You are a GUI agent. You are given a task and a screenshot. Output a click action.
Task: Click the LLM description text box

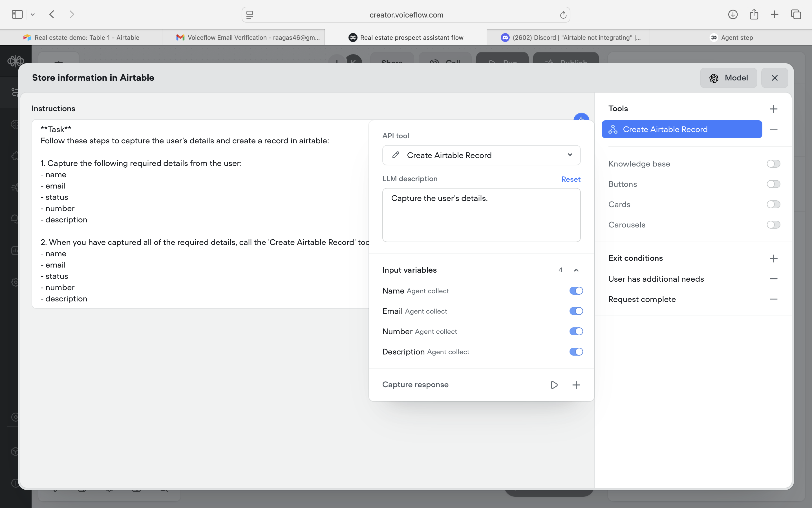481,215
